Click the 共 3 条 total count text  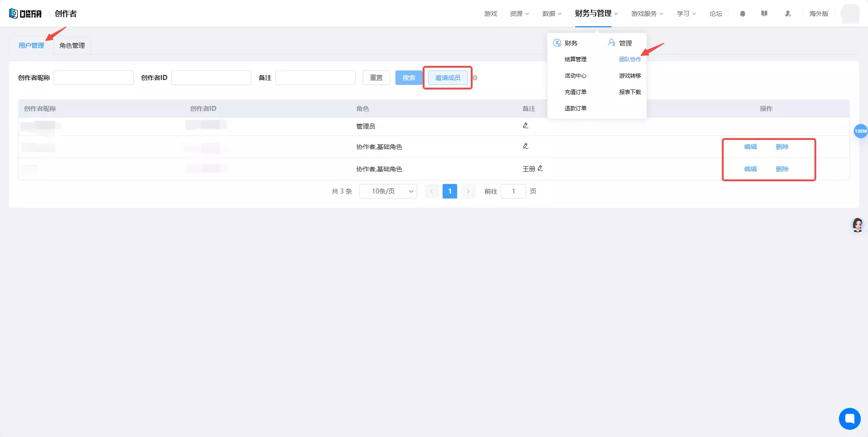pyautogui.click(x=342, y=191)
